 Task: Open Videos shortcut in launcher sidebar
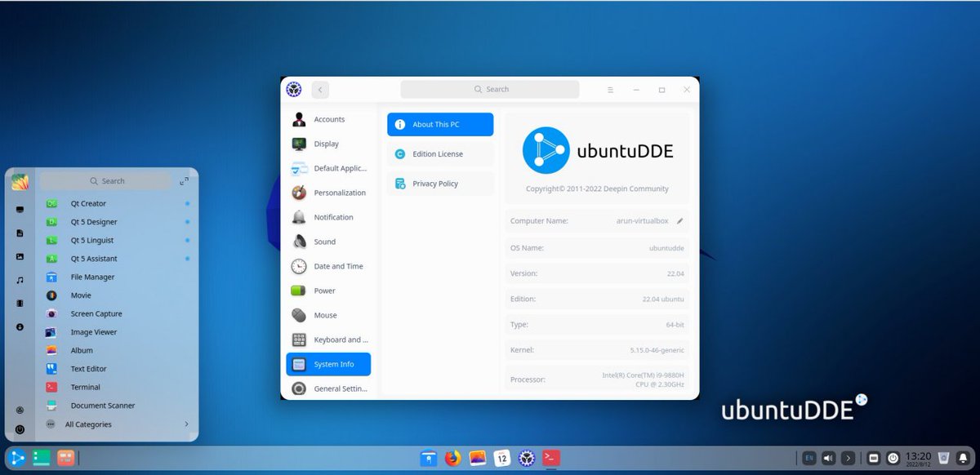(20, 303)
